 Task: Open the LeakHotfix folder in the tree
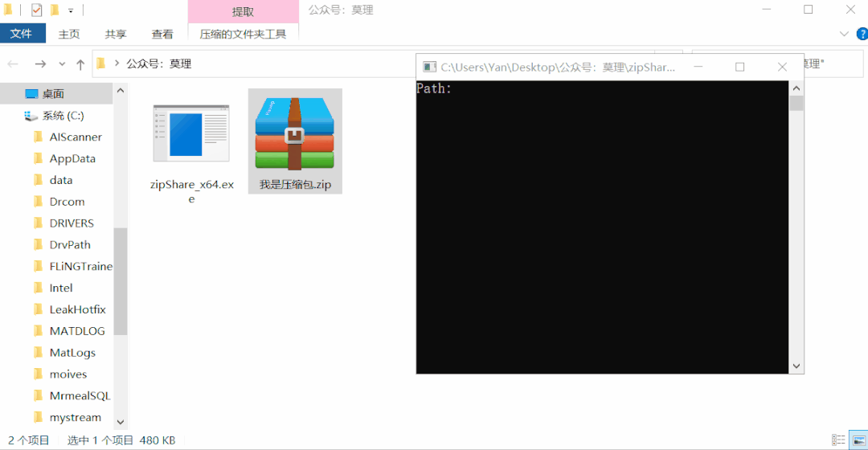coord(77,309)
